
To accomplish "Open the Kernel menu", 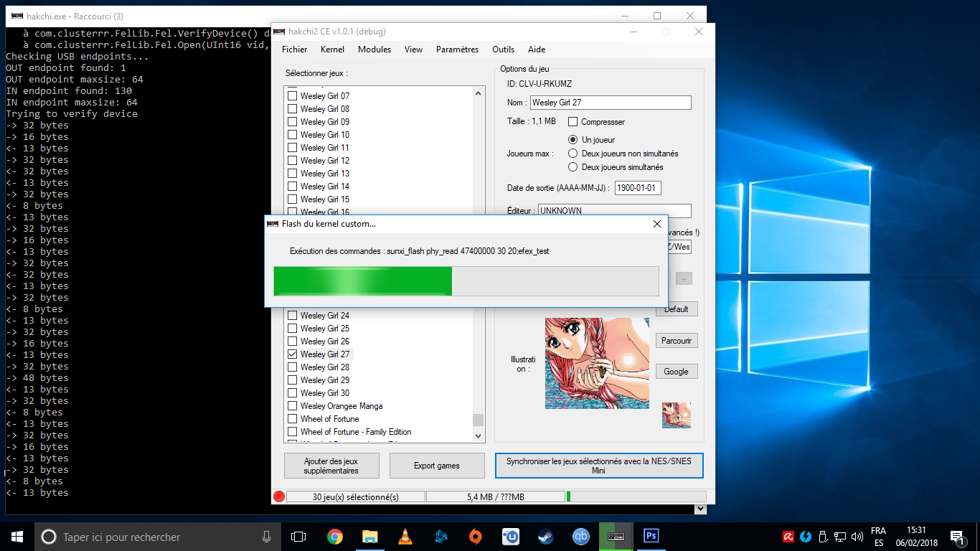I will coord(332,50).
